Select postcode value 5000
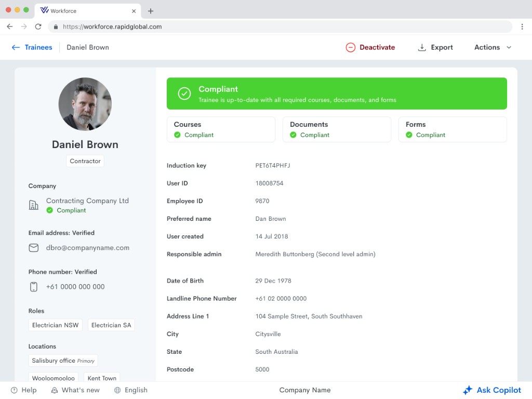The height and width of the screenshot is (399, 532). (x=262, y=369)
